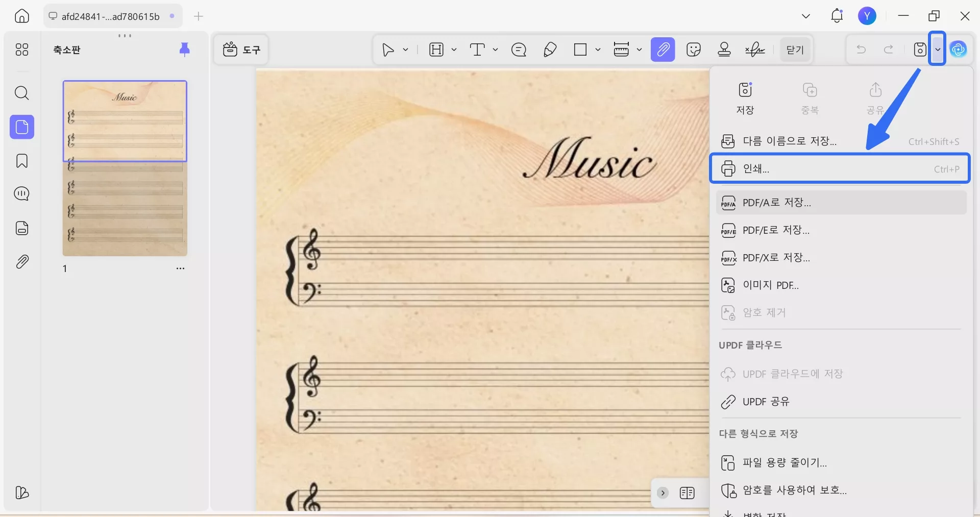Open the search panel in left sidebar
The width and height of the screenshot is (980, 517).
tap(21, 93)
